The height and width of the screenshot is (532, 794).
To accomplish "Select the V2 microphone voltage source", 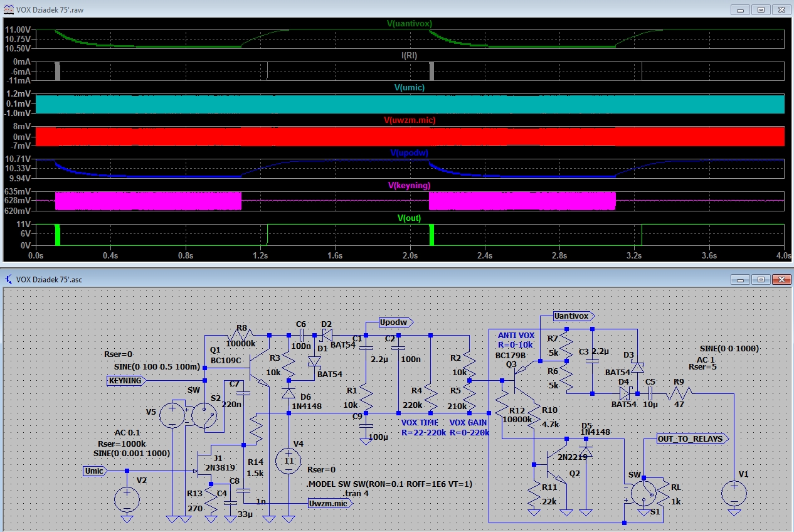I will click(x=127, y=499).
